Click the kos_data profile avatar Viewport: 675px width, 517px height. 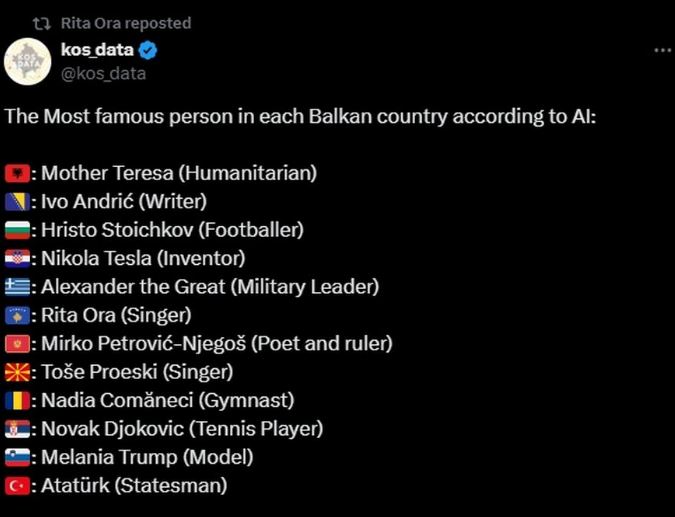28,62
